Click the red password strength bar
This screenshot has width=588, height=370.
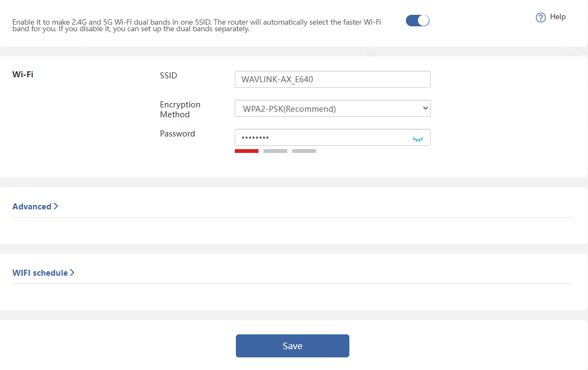(x=246, y=151)
